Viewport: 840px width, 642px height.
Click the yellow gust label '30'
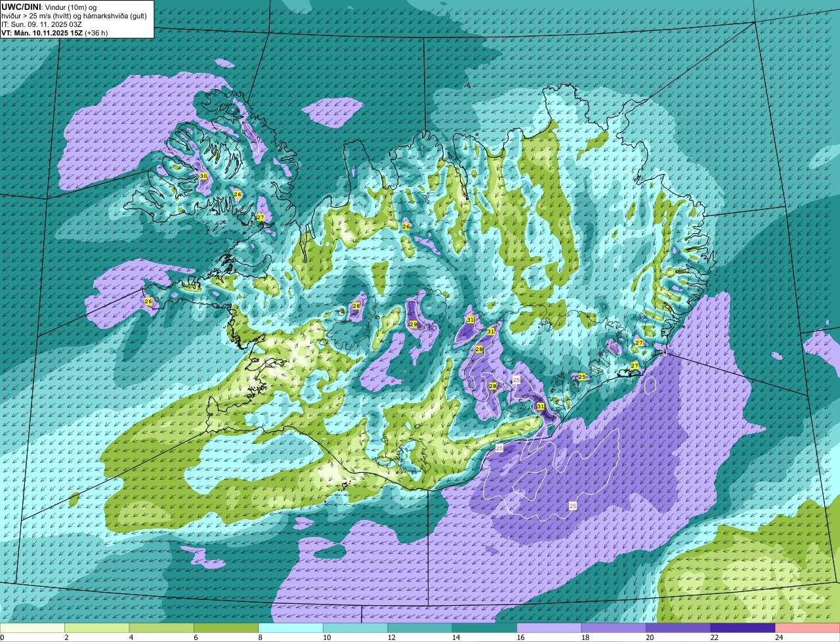pyautogui.click(x=203, y=176)
